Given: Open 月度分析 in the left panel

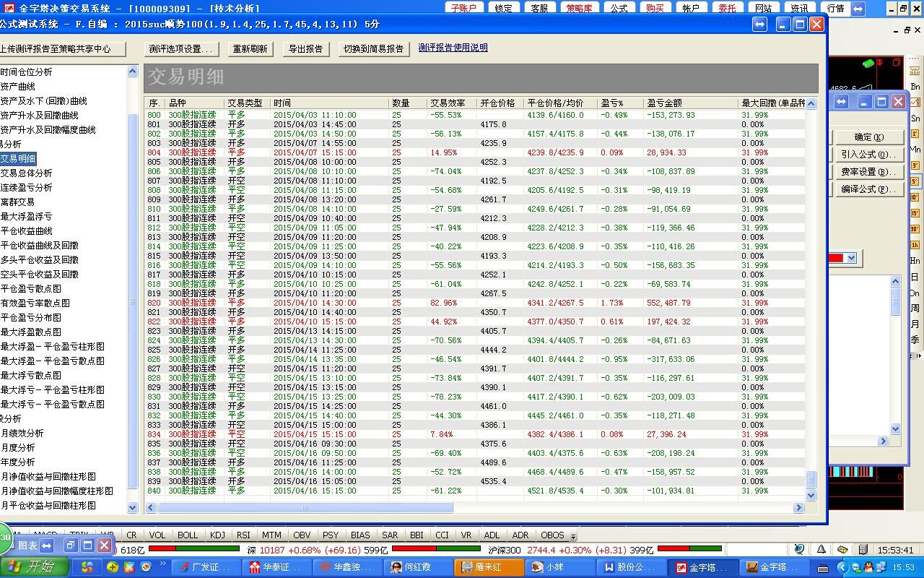Looking at the screenshot, I should 18,448.
